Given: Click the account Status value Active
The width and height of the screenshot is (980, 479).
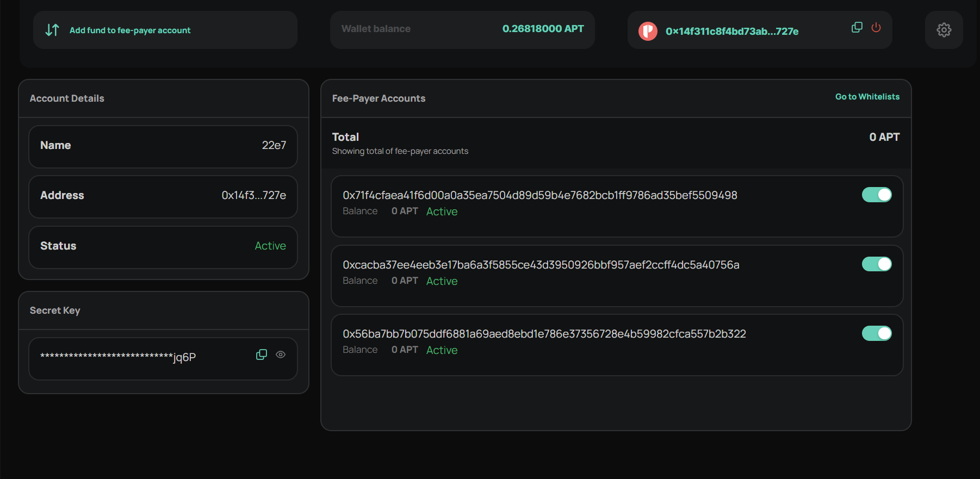Looking at the screenshot, I should pos(270,246).
